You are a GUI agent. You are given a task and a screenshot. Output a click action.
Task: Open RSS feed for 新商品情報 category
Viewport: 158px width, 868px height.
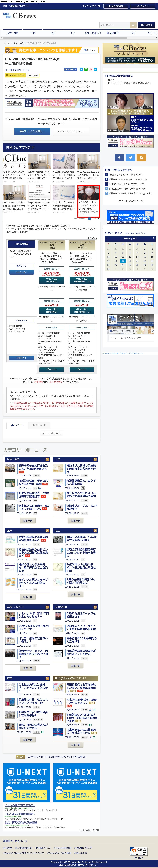(x=95, y=607)
